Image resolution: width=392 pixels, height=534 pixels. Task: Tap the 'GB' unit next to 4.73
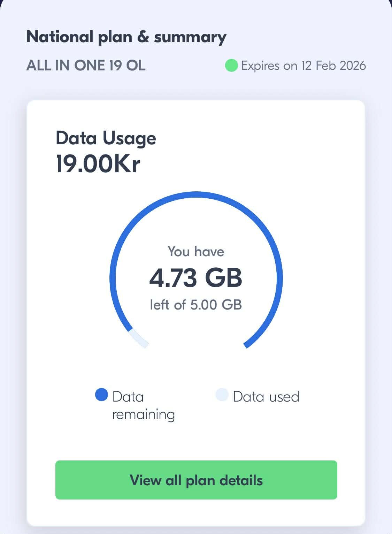point(223,278)
